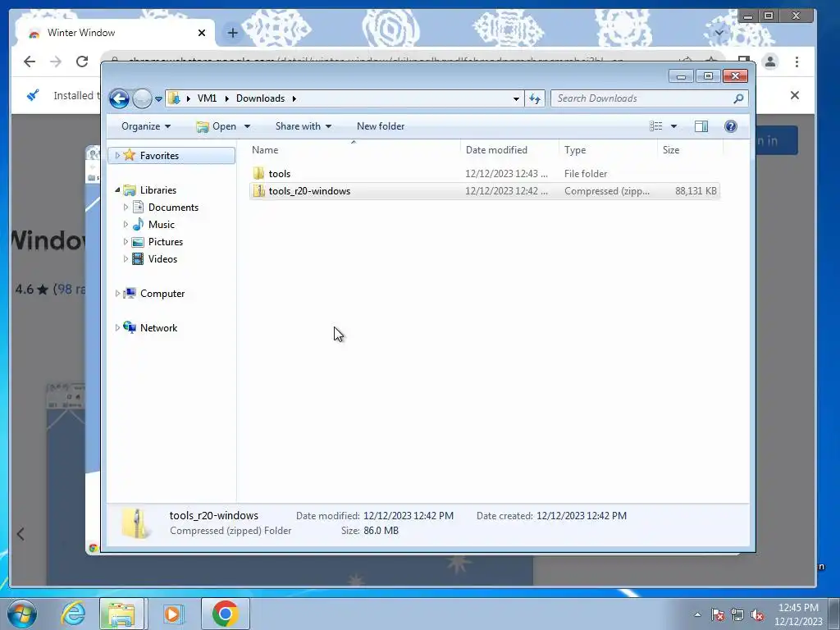Open the Organize menu
This screenshot has height=630, width=840.
pyautogui.click(x=146, y=126)
